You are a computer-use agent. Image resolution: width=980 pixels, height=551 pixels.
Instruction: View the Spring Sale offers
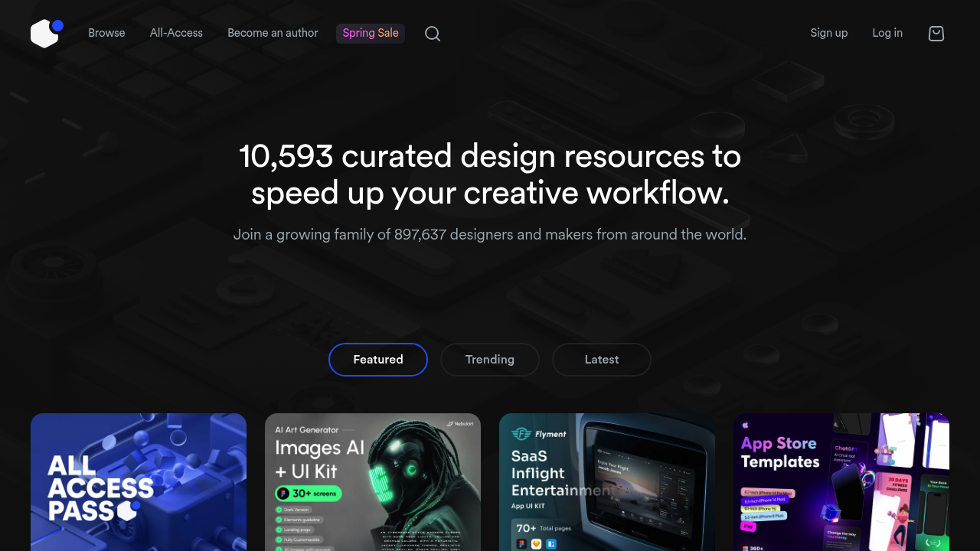pos(371,33)
